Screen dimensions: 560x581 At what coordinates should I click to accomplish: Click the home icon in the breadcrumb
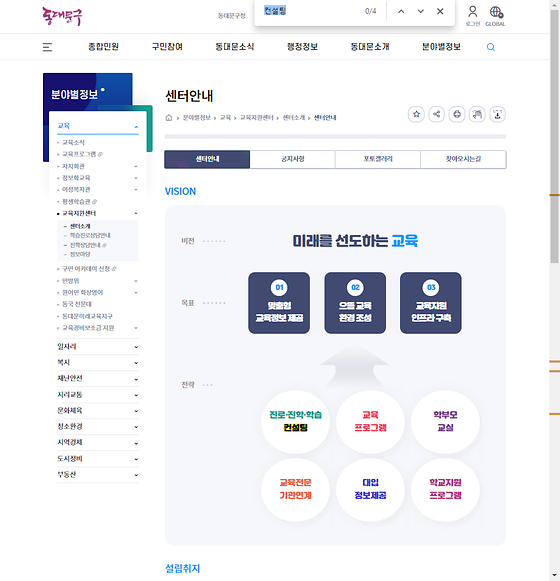pyautogui.click(x=169, y=118)
